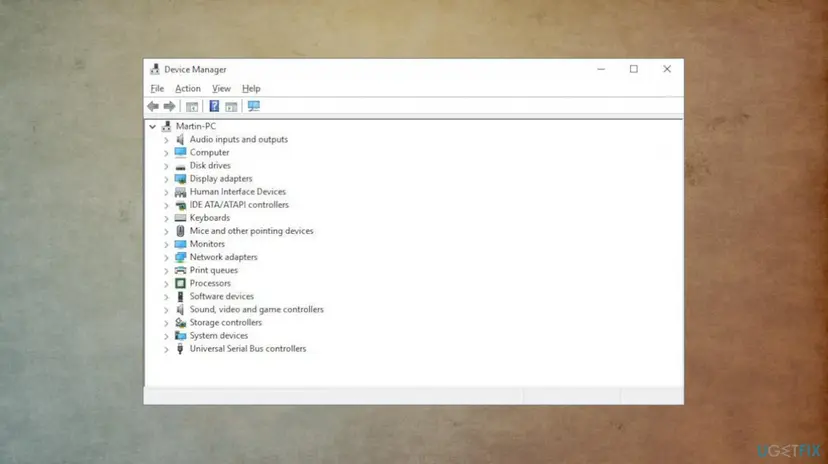Open the blue Help toolbar icon
Screen dimensions: 828x464
[214, 106]
